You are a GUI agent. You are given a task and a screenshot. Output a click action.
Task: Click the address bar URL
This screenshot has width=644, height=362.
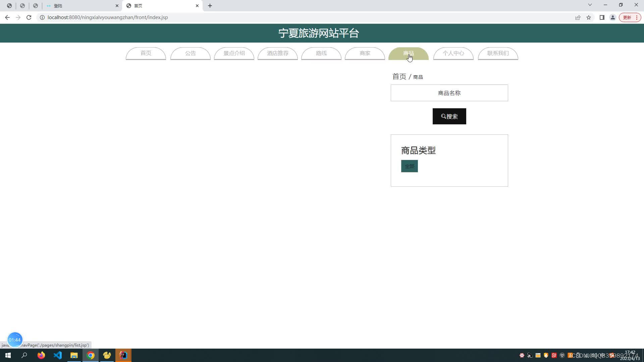tap(108, 17)
